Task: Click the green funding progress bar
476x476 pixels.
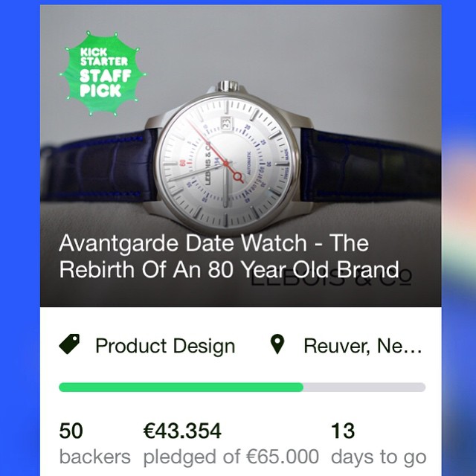Action: [x=181, y=387]
